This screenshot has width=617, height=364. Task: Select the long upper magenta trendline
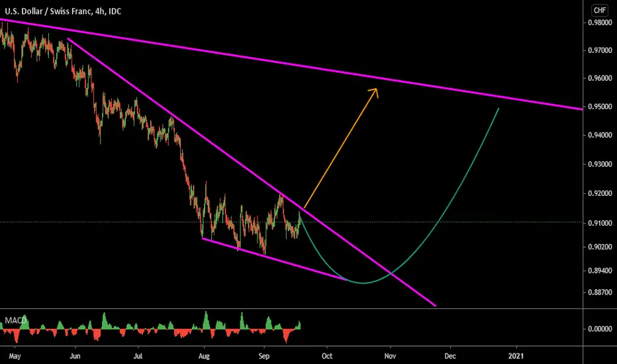291,64
